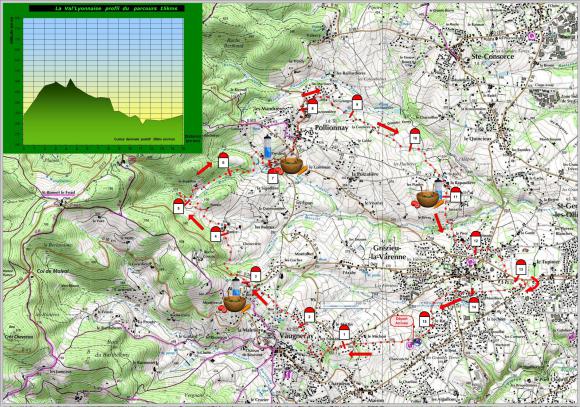This screenshot has height=407, width=580.
Task: Click the Ste-Consorce town name
Action: click(493, 57)
